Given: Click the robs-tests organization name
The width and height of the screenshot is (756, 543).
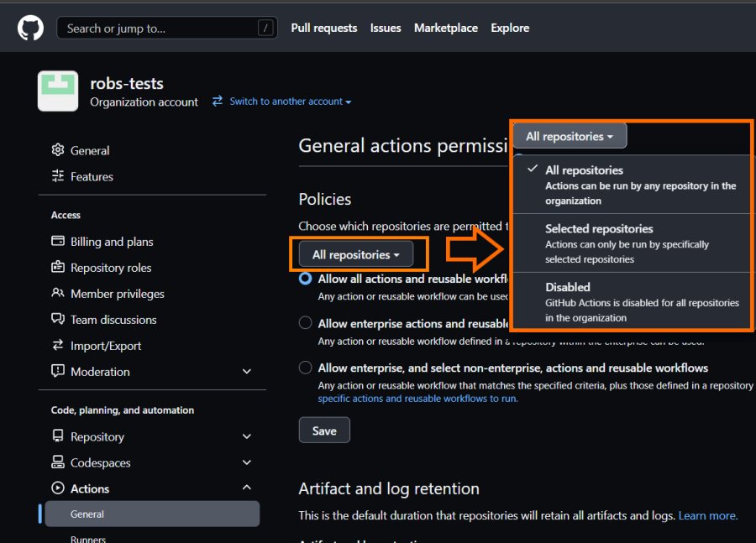Looking at the screenshot, I should (x=127, y=83).
